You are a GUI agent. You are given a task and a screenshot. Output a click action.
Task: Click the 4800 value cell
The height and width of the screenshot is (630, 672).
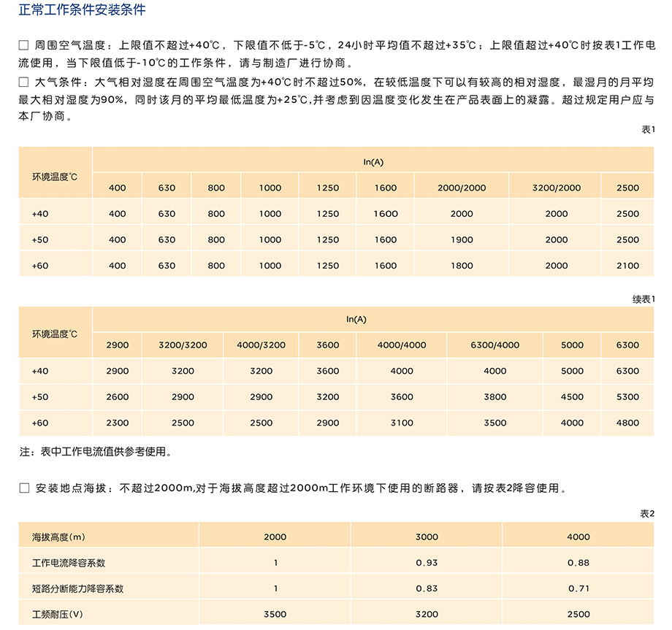pos(627,423)
